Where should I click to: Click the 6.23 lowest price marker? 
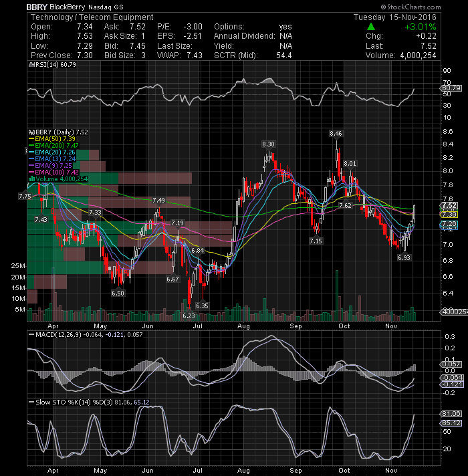[x=189, y=316]
